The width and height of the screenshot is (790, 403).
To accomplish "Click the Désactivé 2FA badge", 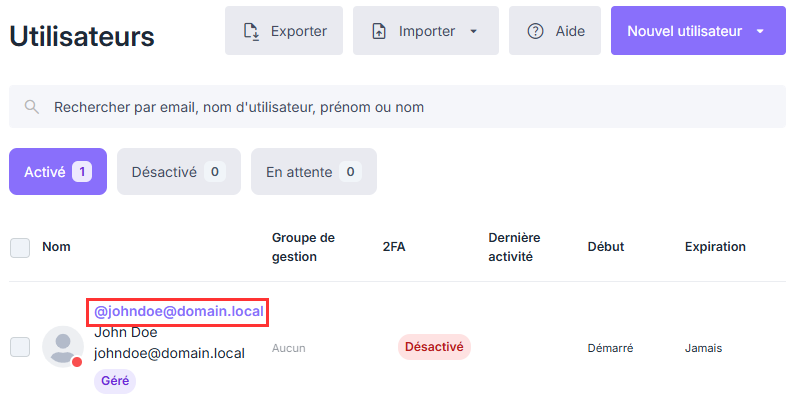I will point(434,347).
